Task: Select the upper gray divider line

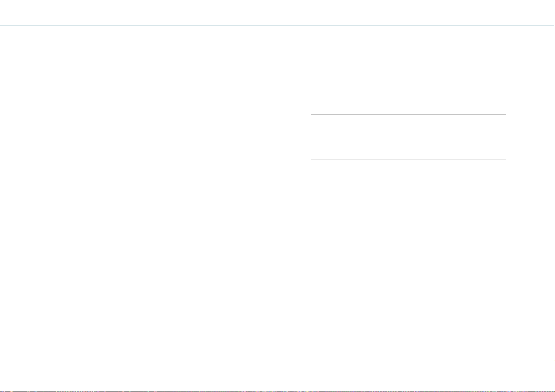Action: [408, 114]
